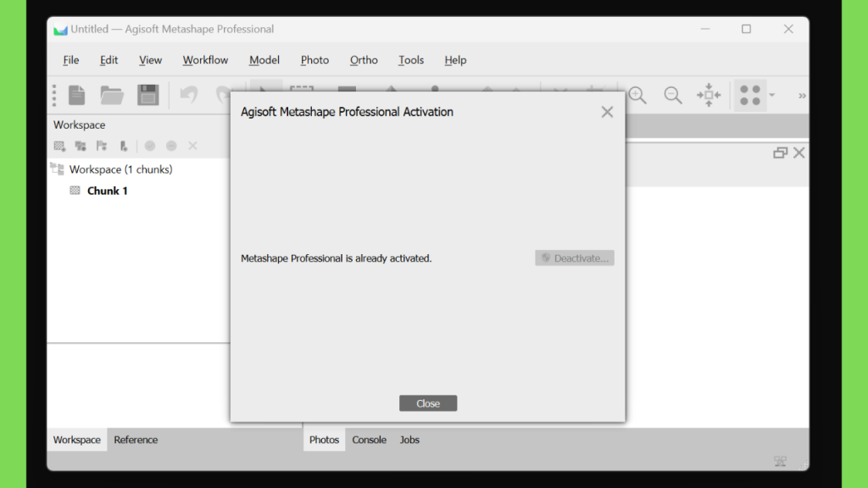This screenshot has height=488, width=868.
Task: Click the Add Photos icon in Workspace toolbar
Action: tap(81, 146)
